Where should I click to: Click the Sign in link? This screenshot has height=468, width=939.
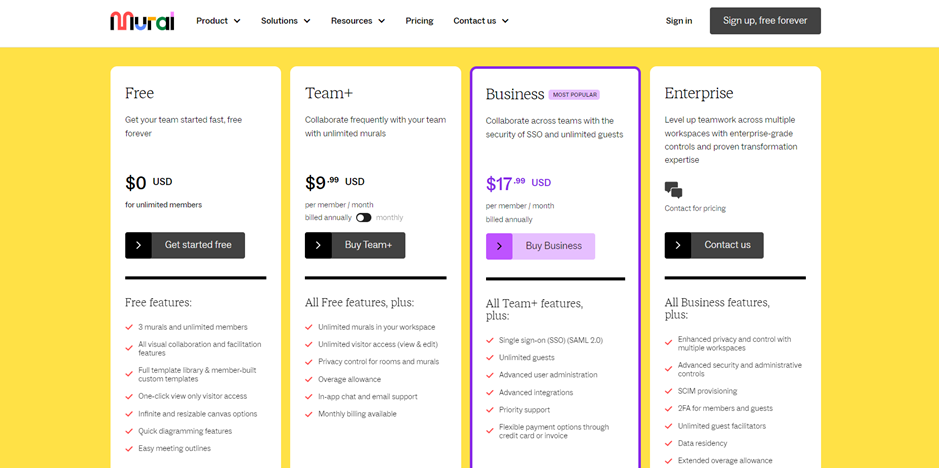tap(678, 21)
